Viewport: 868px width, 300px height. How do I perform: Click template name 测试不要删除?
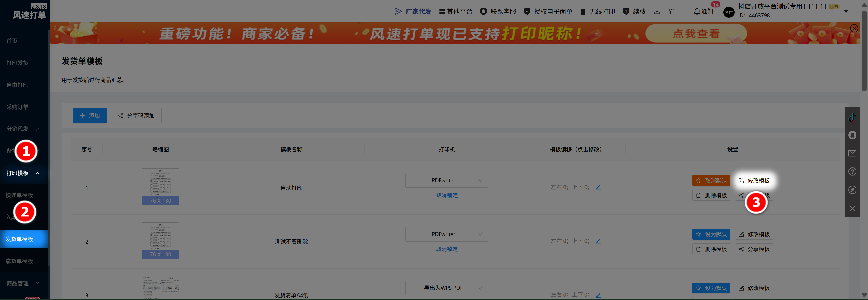point(291,242)
